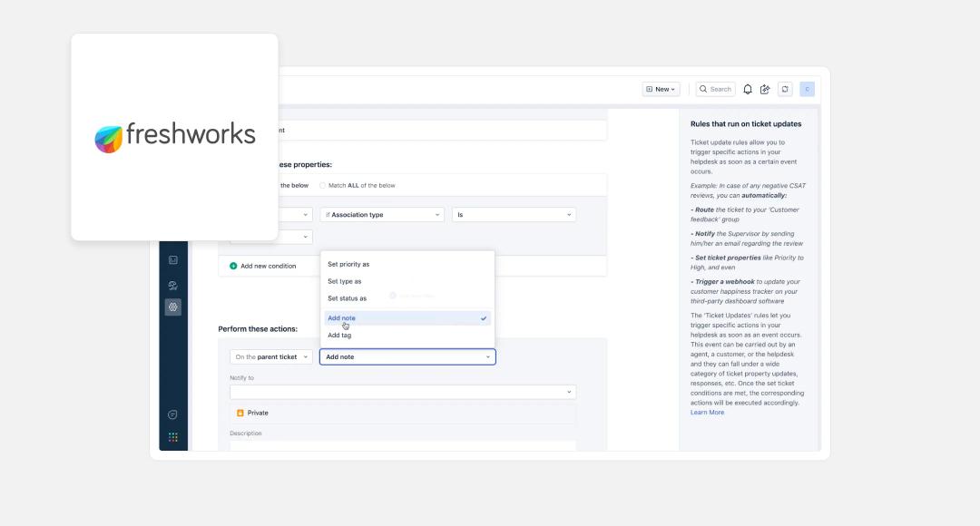Click Add new condition
The height and width of the screenshot is (526, 980).
(262, 265)
